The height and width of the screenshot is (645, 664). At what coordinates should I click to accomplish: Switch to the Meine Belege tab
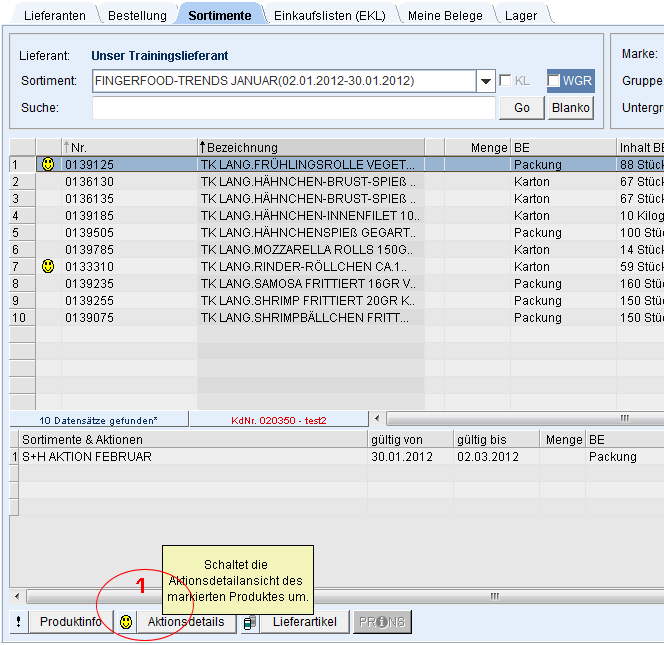pos(445,15)
